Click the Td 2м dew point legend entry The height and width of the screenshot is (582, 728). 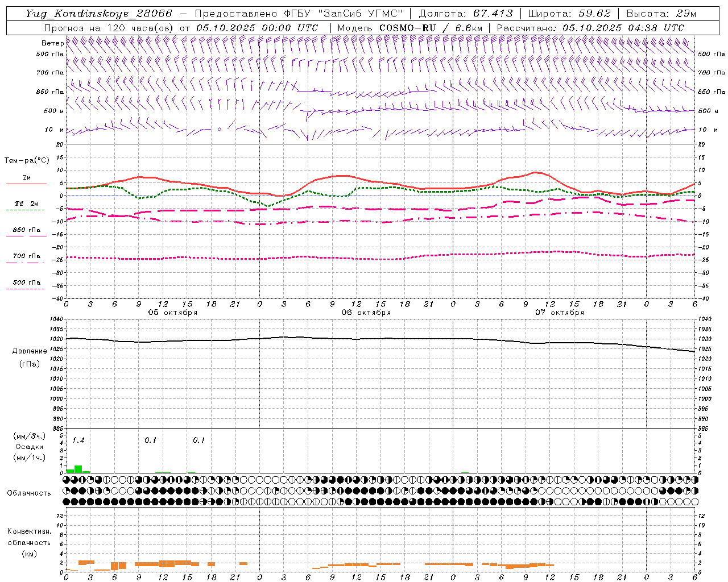[26, 203]
